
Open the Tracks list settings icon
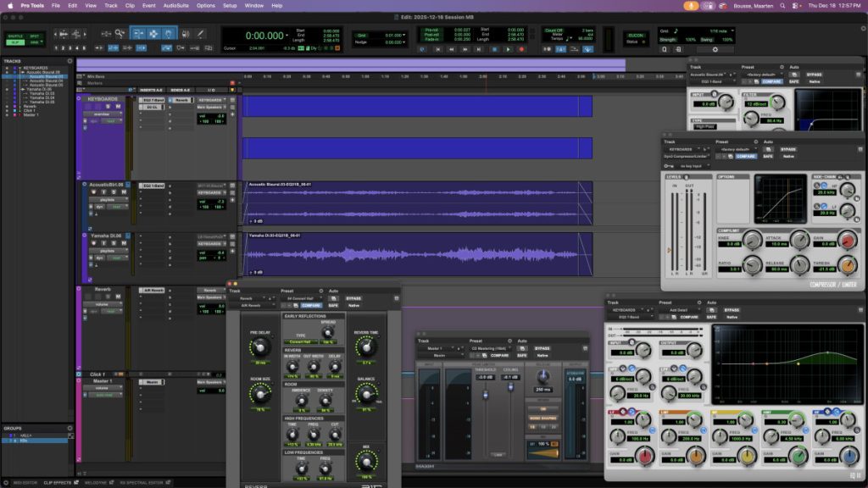[x=70, y=61]
